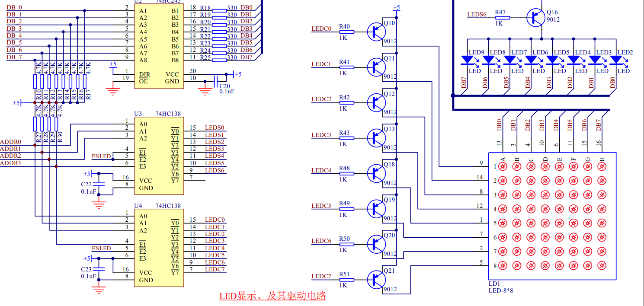This screenshot has width=644, height=306.
Task: Select transistor Q11 in the driver column
Action: (375, 67)
